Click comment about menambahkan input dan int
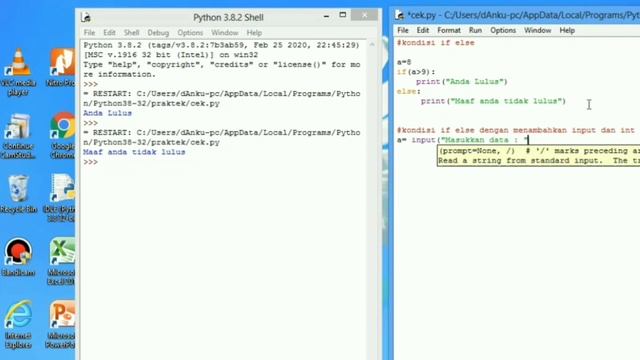Viewport: 640px width, 360px height. [x=516, y=131]
